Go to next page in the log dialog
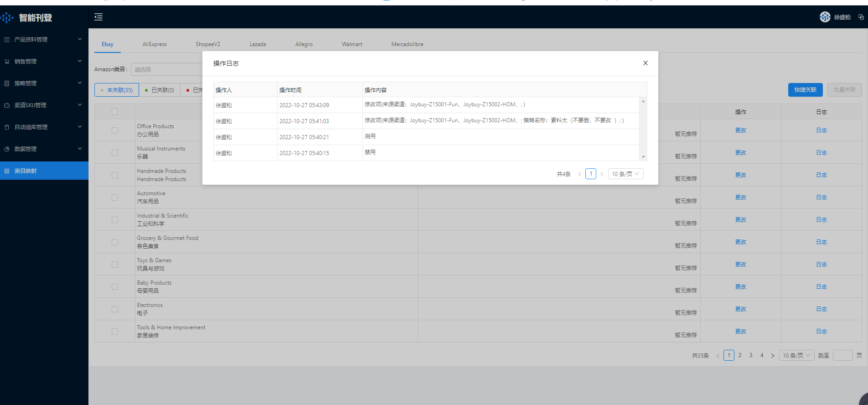 (x=602, y=174)
